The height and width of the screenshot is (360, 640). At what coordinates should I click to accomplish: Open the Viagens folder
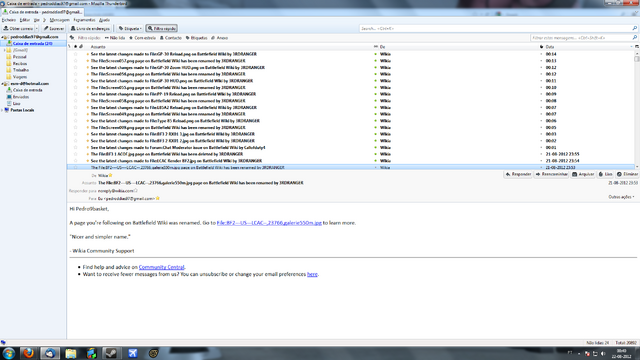point(20,77)
